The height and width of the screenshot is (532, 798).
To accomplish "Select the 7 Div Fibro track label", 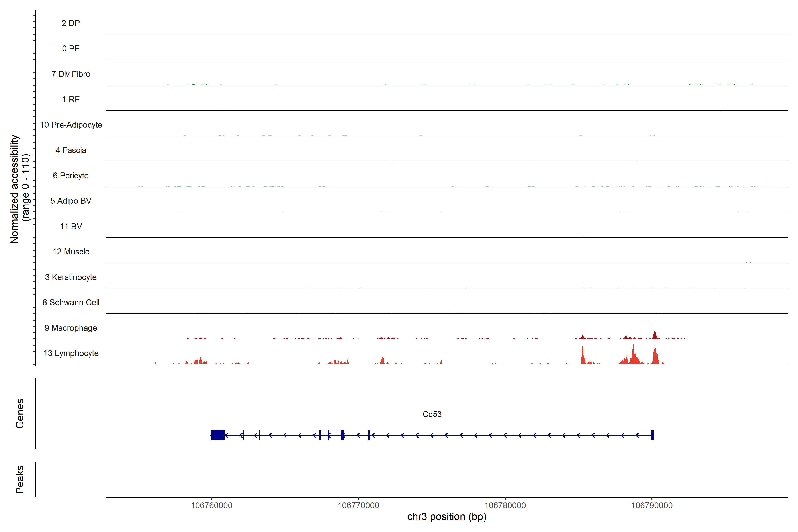I will pos(71,74).
